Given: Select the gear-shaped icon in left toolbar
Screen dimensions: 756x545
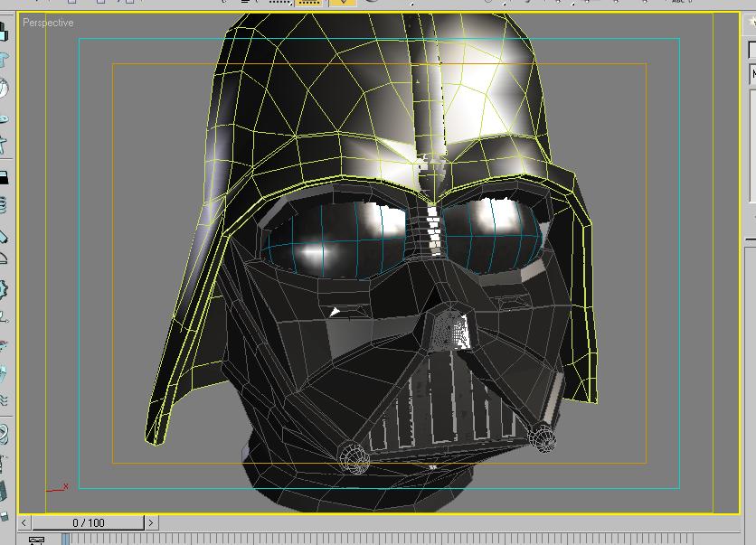Looking at the screenshot, I should tap(4, 289).
